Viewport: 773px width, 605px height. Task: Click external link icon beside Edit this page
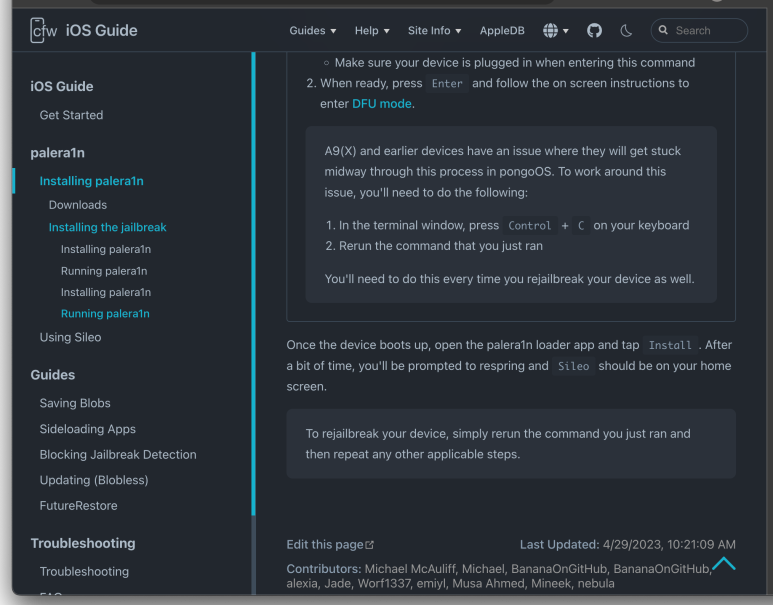point(370,545)
